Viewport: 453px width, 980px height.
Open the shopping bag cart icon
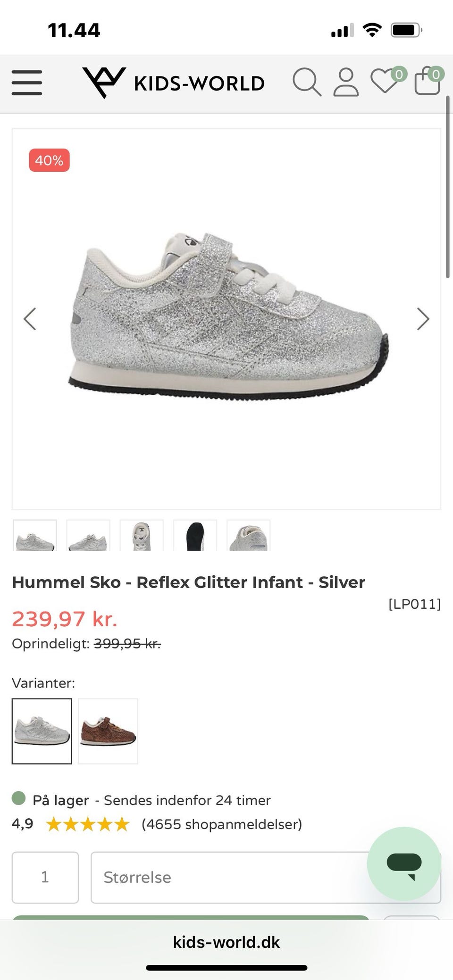pyautogui.click(x=428, y=80)
